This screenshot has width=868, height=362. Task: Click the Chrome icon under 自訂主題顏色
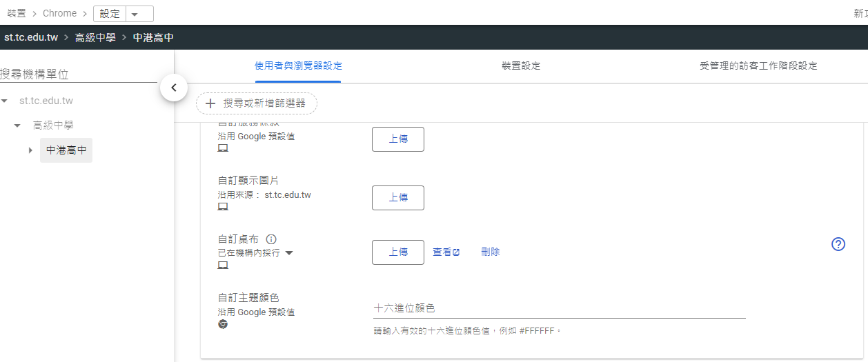(x=223, y=324)
